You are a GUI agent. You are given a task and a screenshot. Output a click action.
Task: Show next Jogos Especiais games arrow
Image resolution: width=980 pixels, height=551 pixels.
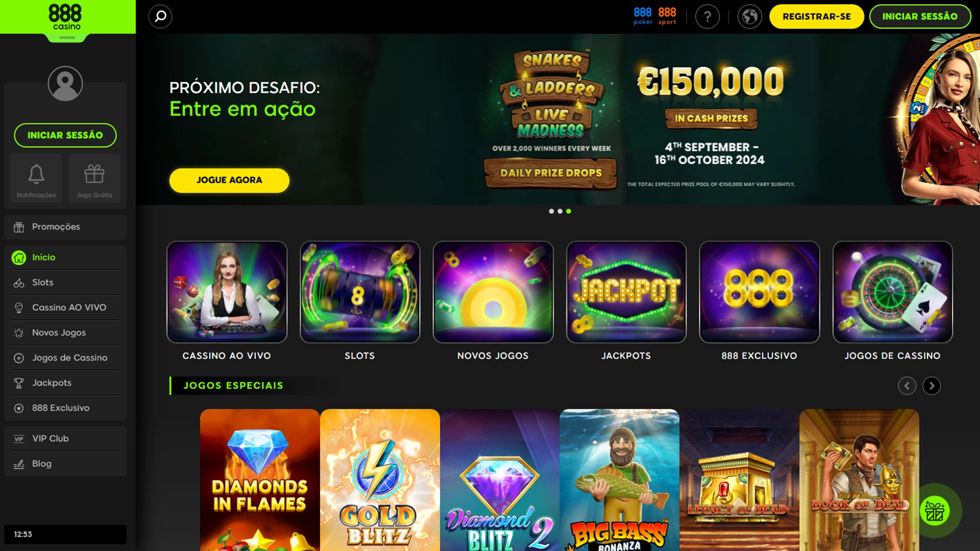pyautogui.click(x=932, y=386)
